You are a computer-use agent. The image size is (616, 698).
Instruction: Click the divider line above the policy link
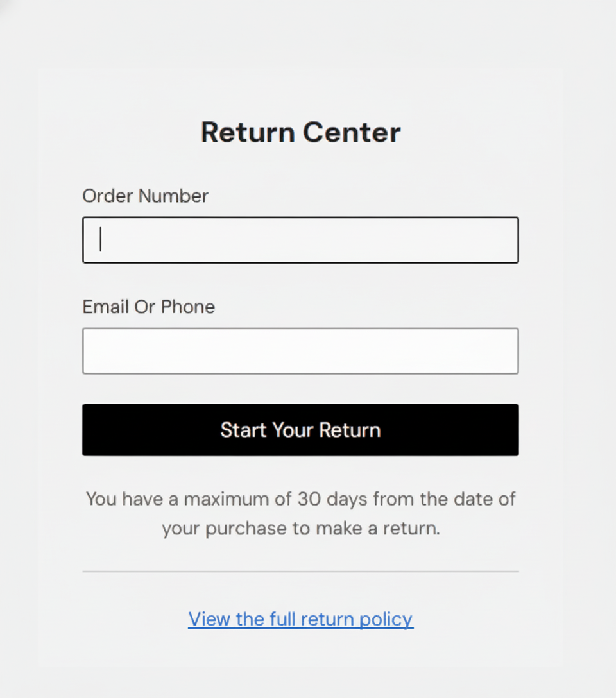(x=300, y=571)
